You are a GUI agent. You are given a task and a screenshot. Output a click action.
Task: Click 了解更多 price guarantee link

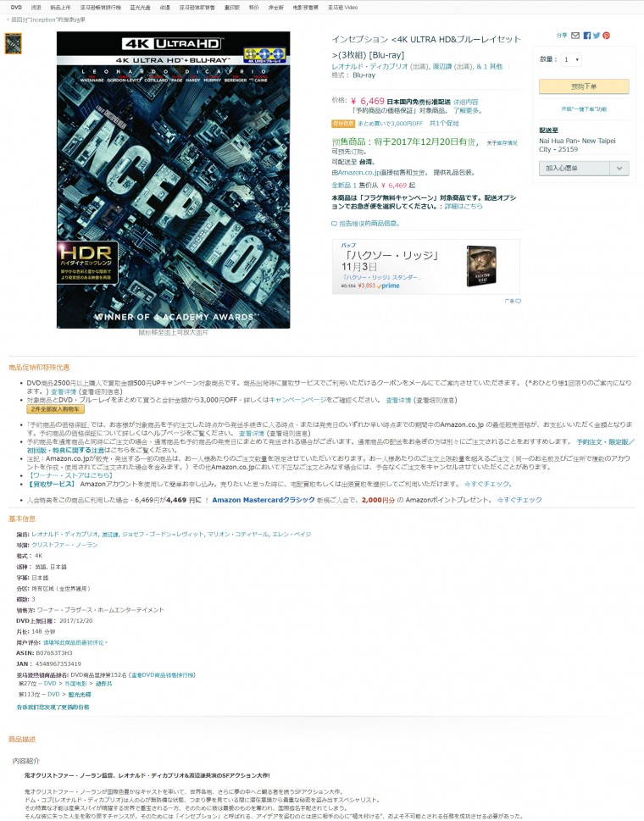click(468, 110)
